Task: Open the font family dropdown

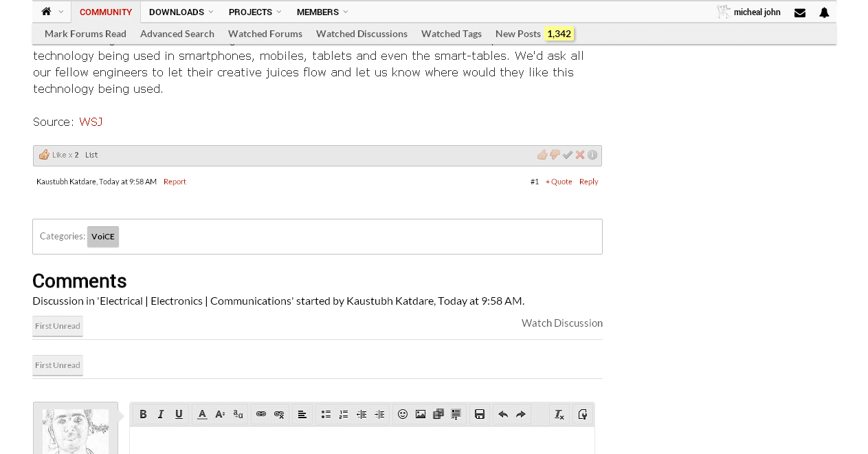Action: click(x=238, y=414)
